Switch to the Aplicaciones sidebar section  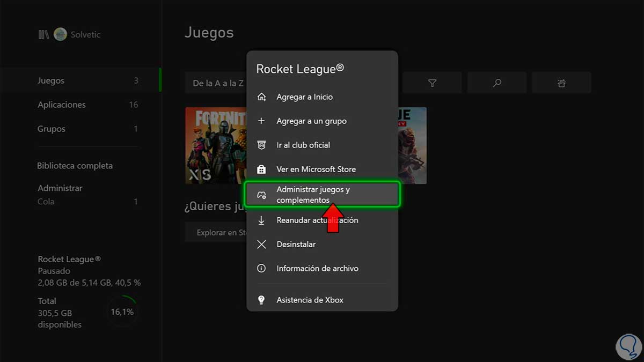[x=87, y=105]
